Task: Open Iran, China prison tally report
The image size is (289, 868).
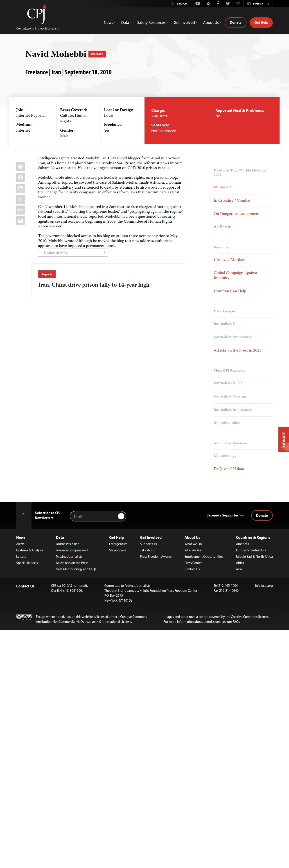Action: point(94,285)
